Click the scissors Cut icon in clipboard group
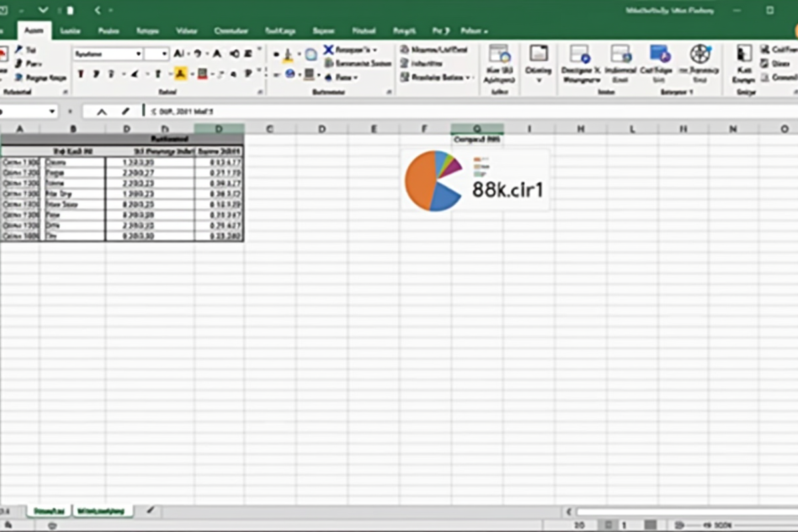Image resolution: width=798 pixels, height=532 pixels. click(x=19, y=50)
